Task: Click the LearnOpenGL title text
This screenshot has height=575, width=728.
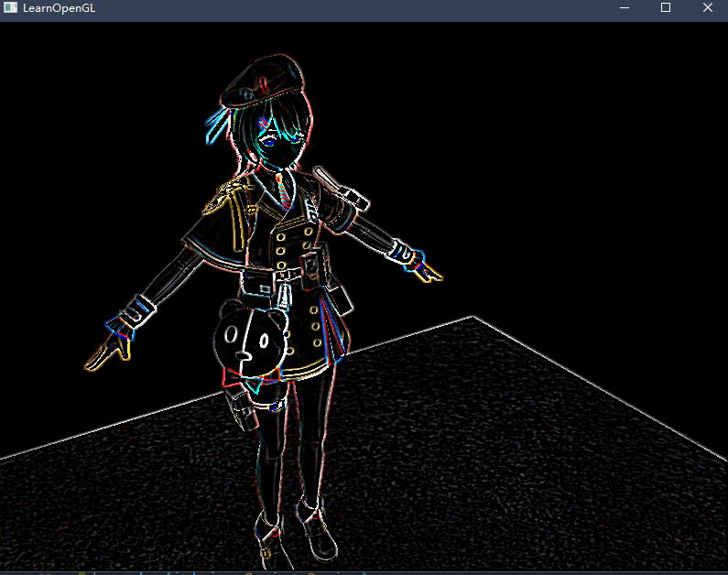Action: click(59, 8)
